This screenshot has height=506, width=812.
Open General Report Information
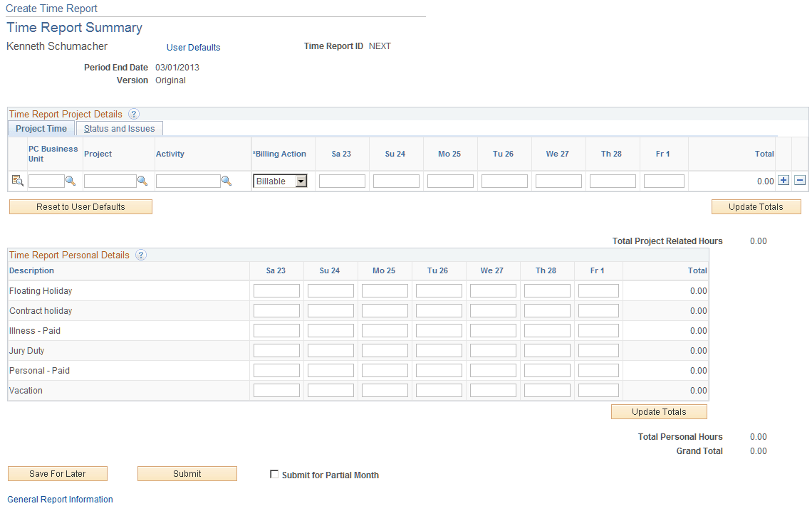coord(60,499)
